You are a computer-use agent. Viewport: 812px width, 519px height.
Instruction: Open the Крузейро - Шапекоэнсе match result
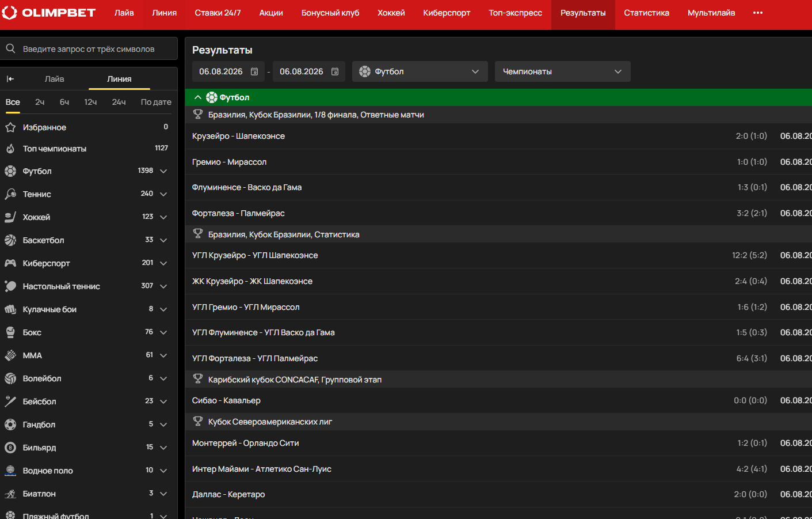coord(498,136)
